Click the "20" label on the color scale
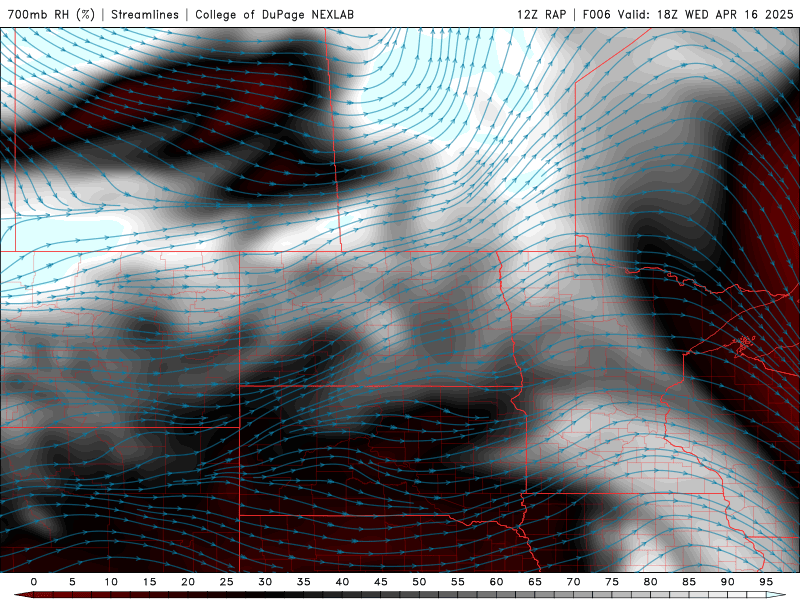The image size is (800, 600). pos(188,582)
